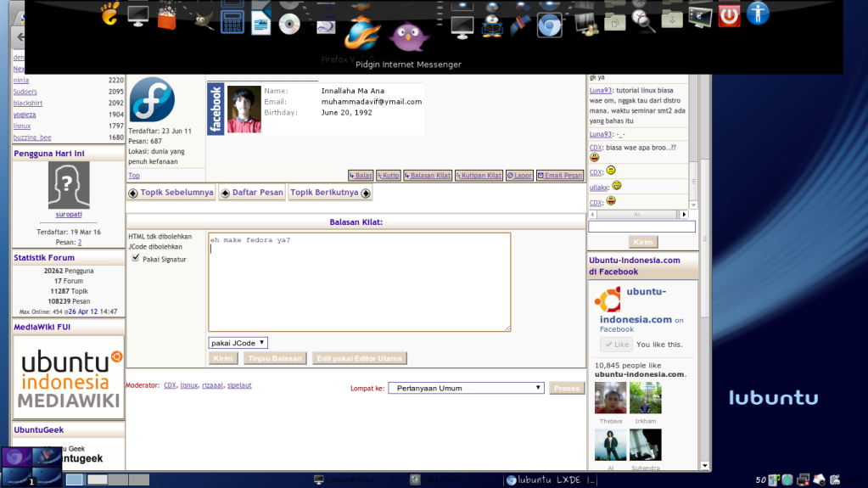This screenshot has width=868, height=488.
Task: Click the ubuntu indonesia MediaWiki banner
Action: (69, 377)
